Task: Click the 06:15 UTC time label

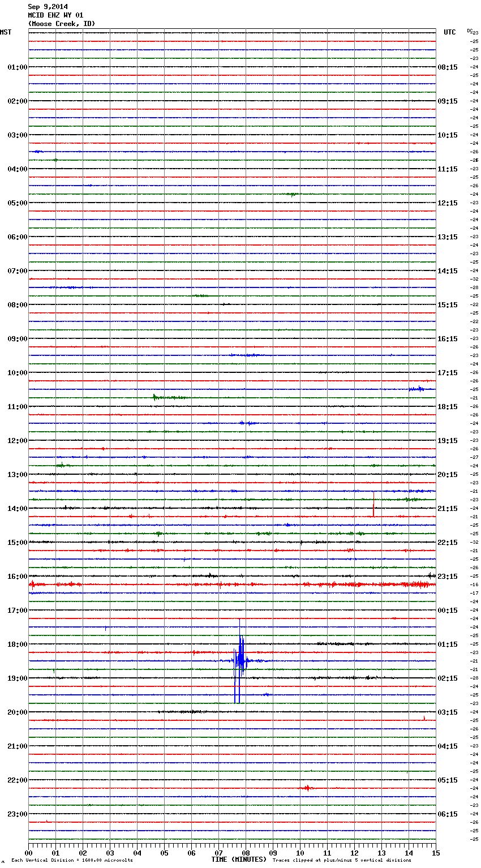Action: (x=448, y=814)
